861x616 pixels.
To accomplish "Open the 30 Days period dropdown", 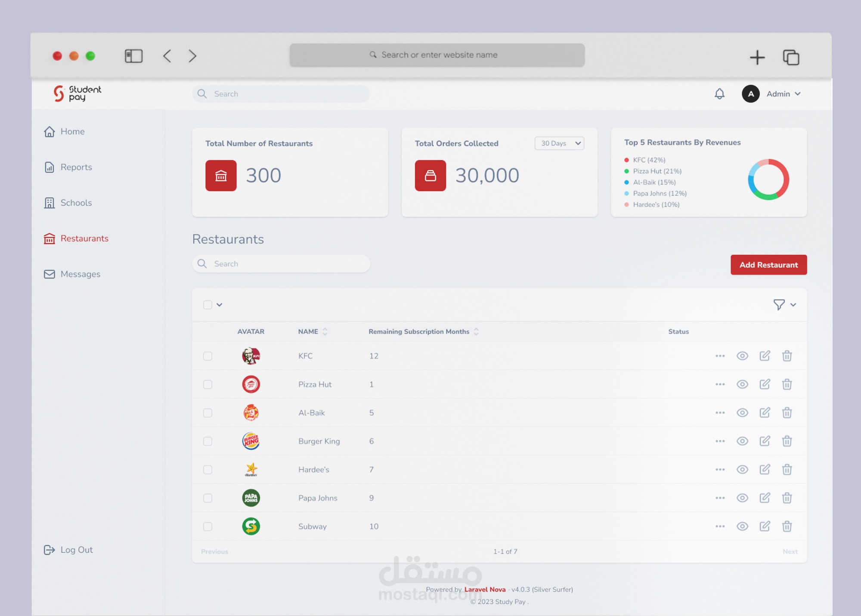I will coord(559,143).
